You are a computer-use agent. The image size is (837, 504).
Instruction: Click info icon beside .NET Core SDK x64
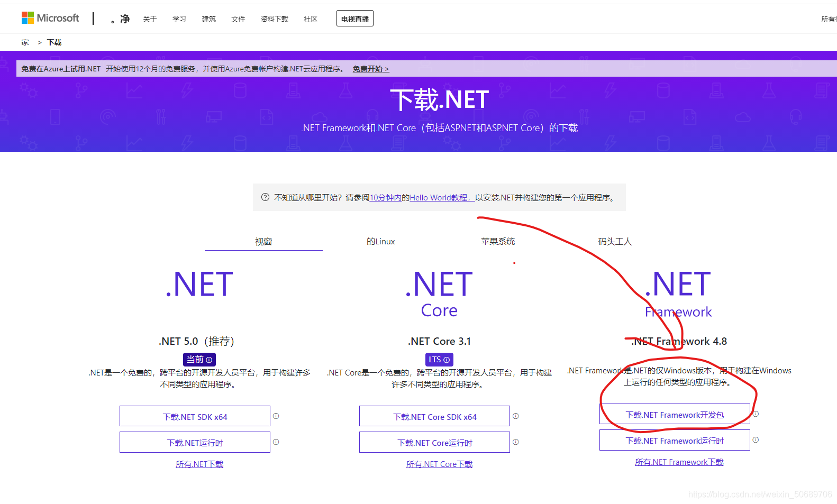pyautogui.click(x=515, y=416)
